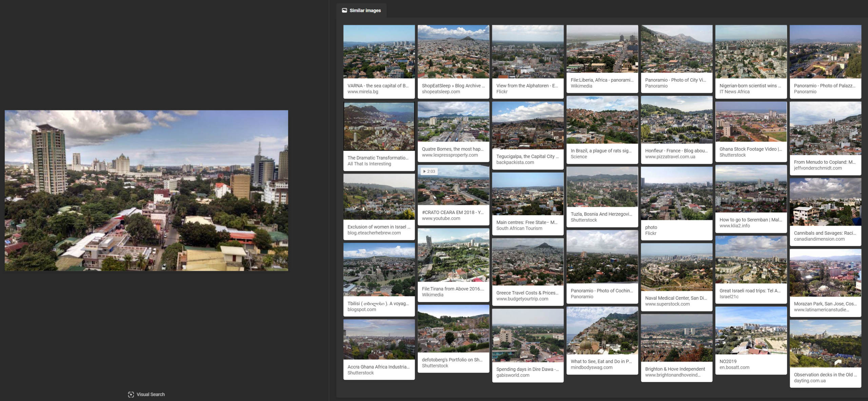
Task: Open The Dramatic Transformation image
Action: pos(379,126)
